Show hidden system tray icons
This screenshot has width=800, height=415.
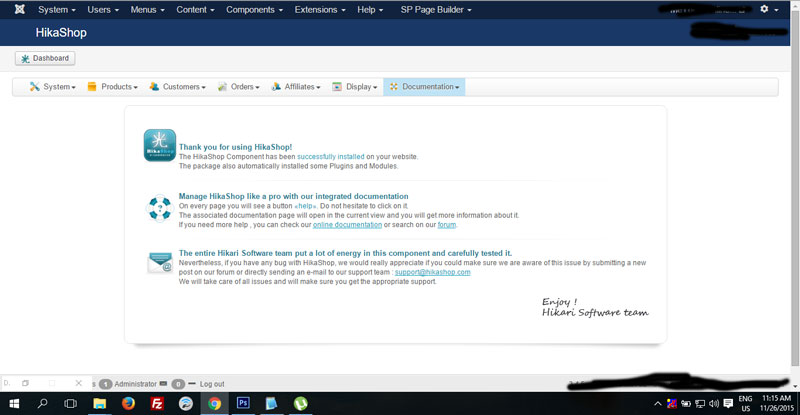658,404
